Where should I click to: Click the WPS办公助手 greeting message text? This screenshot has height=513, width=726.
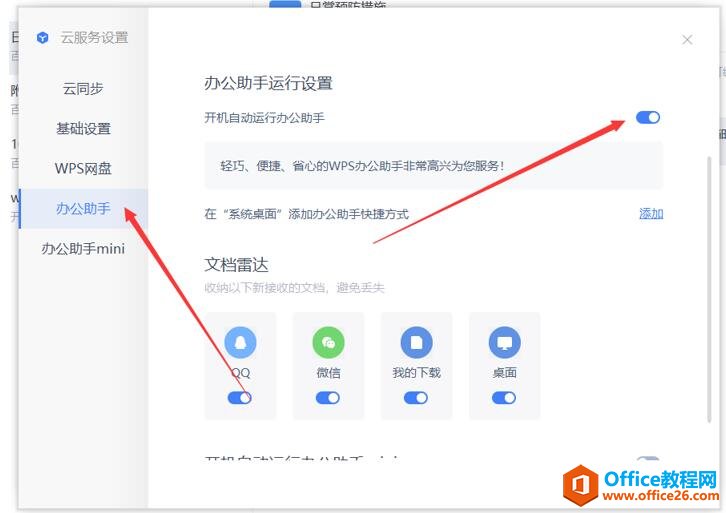point(362,166)
